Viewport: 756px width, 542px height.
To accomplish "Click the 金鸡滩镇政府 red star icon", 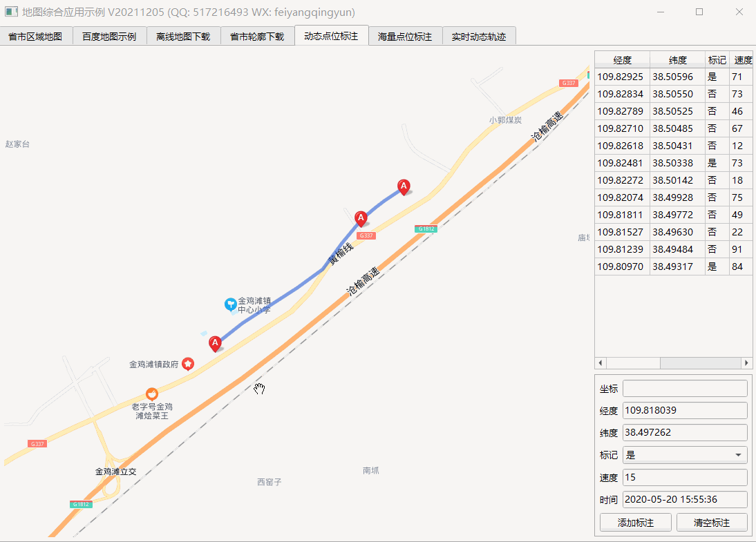I will pos(188,364).
